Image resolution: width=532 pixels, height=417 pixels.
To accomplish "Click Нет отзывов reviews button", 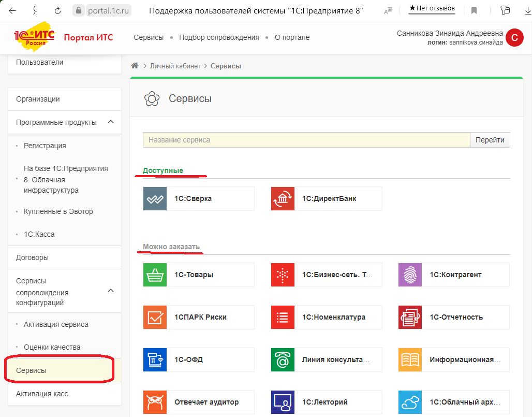I will click(x=432, y=8).
